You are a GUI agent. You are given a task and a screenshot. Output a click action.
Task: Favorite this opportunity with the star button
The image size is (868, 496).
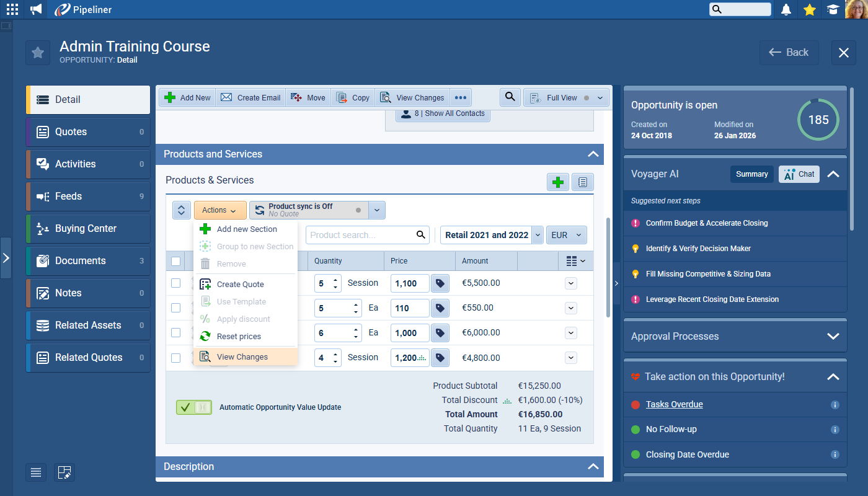[38, 53]
